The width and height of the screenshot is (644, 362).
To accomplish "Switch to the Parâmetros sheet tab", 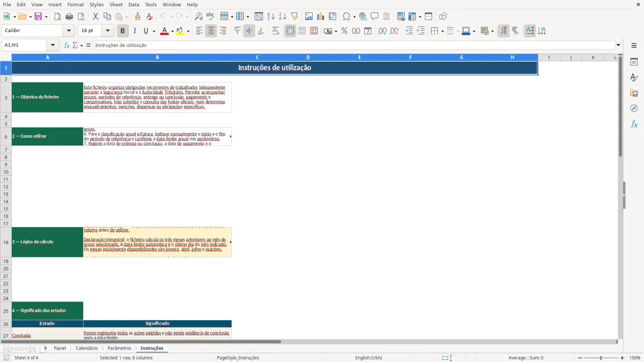I will click(x=119, y=349).
